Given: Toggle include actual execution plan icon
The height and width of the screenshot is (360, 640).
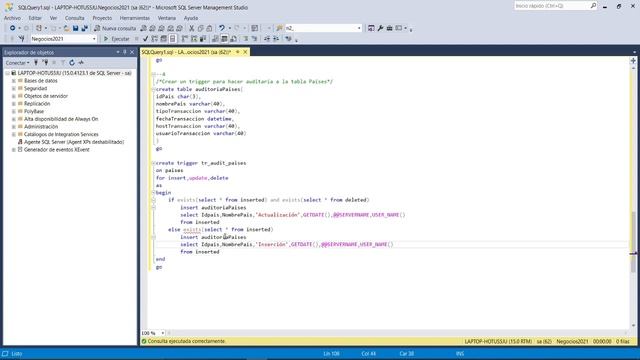Looking at the screenshot, I should click(185, 39).
